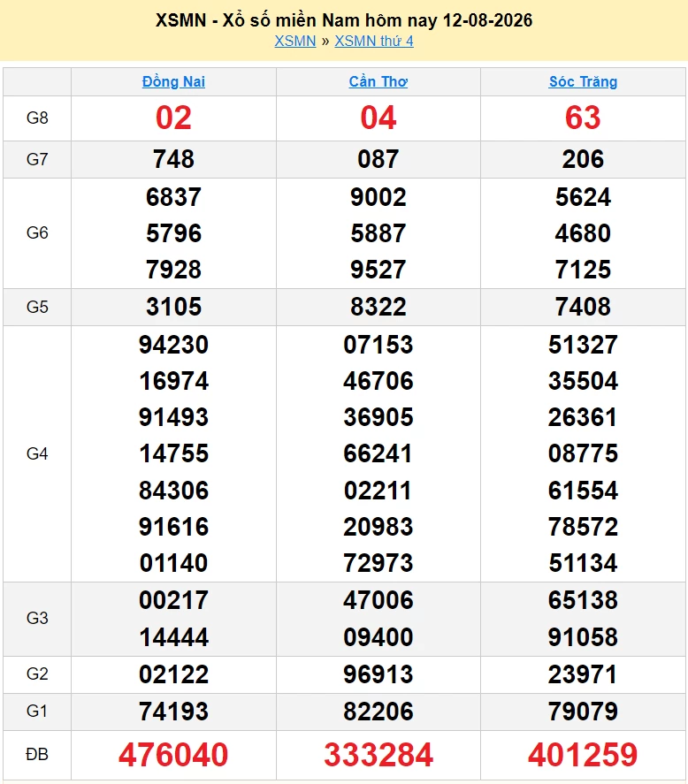Select the G8 row label

tap(37, 118)
